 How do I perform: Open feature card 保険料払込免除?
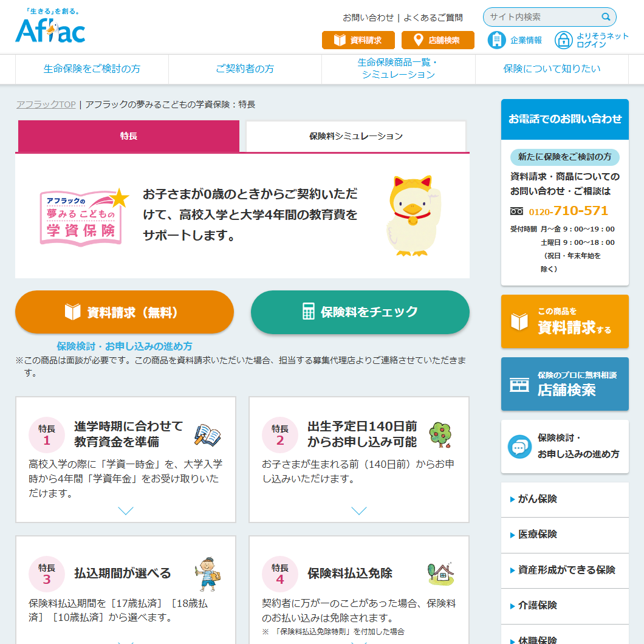click(x=359, y=590)
